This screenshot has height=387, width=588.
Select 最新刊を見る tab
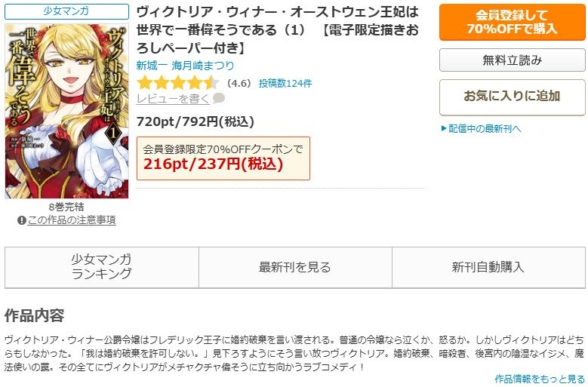[x=295, y=267]
